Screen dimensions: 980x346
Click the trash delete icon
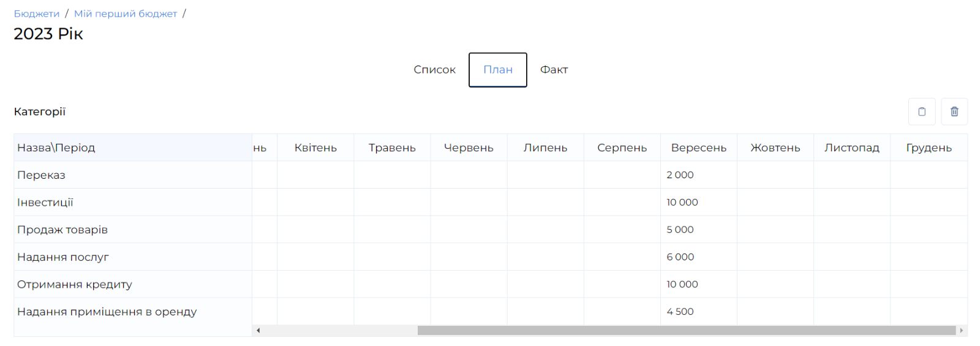click(954, 111)
